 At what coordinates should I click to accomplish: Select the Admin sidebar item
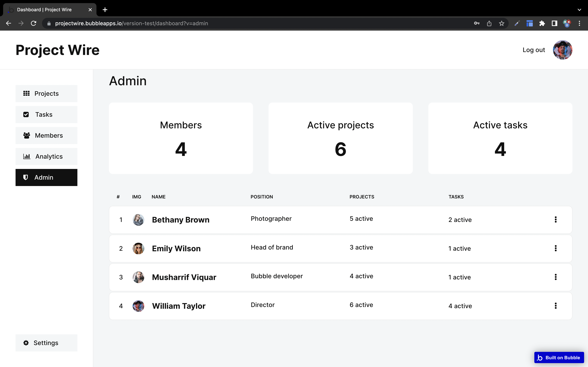pyautogui.click(x=46, y=177)
